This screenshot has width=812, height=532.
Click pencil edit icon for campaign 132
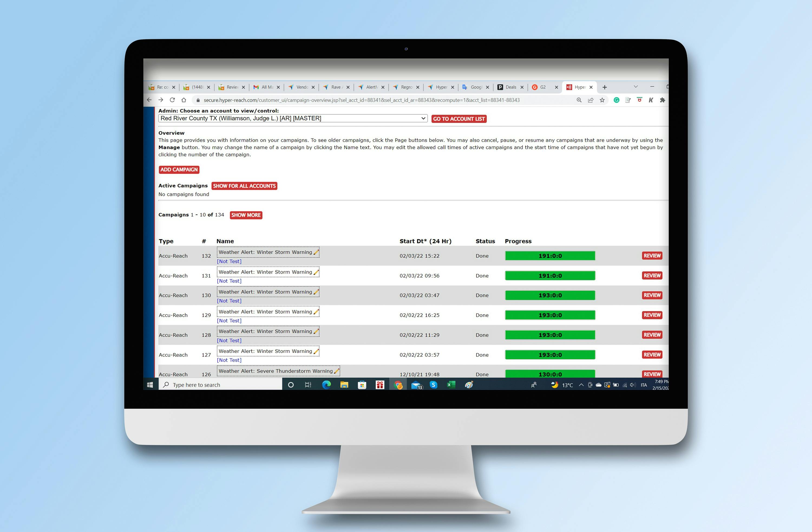tap(316, 252)
